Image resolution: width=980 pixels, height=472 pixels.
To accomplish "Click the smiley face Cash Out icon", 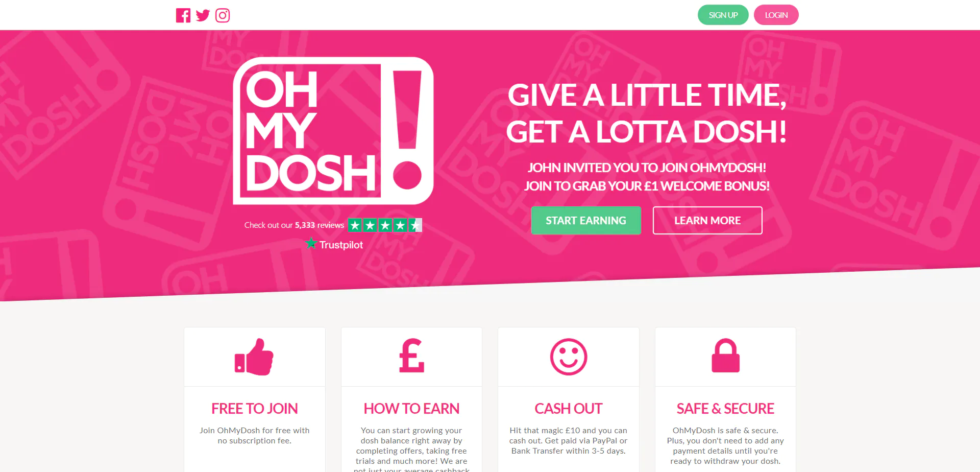I will coord(569,357).
